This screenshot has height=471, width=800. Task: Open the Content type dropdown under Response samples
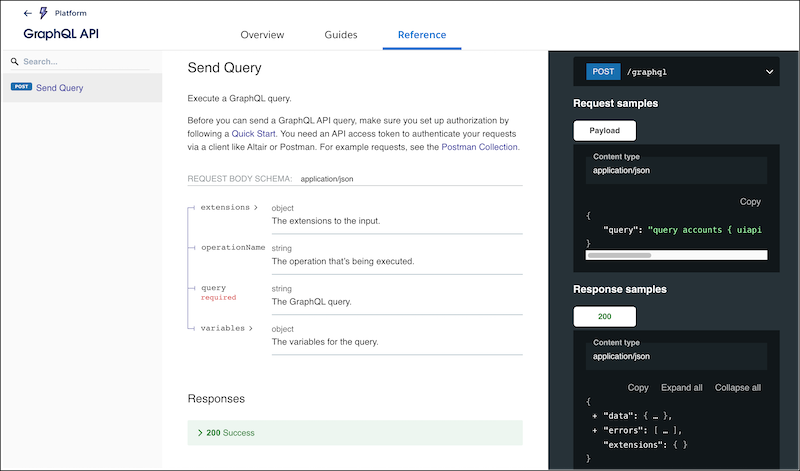(x=676, y=356)
